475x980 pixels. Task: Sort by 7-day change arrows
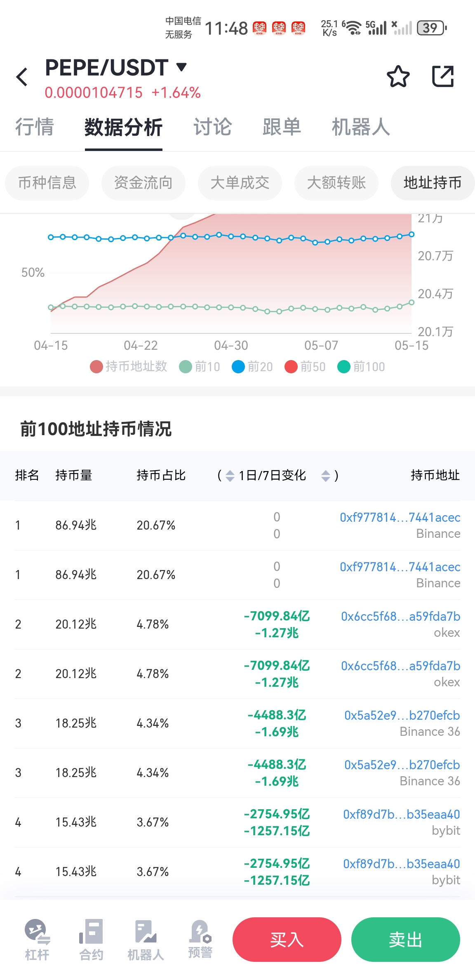pyautogui.click(x=326, y=476)
